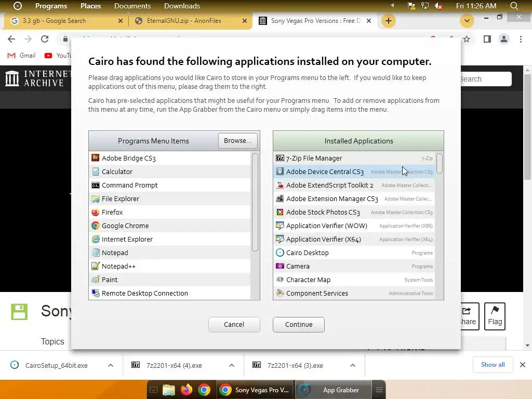Toggle Chrome side panel icon

[487, 39]
